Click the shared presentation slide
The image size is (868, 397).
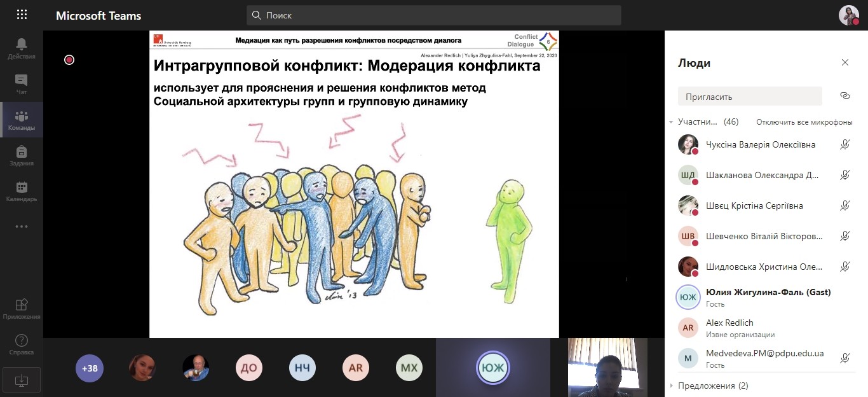354,184
